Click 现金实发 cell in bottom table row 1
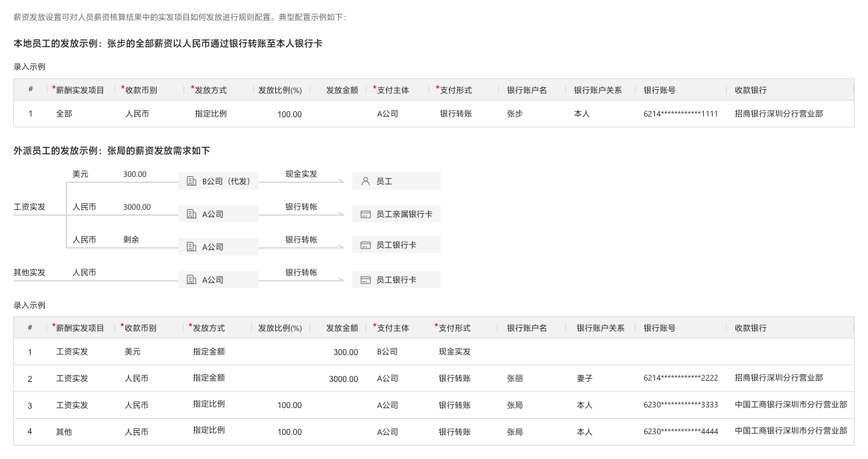Image resolution: width=868 pixels, height=459 pixels. click(454, 352)
